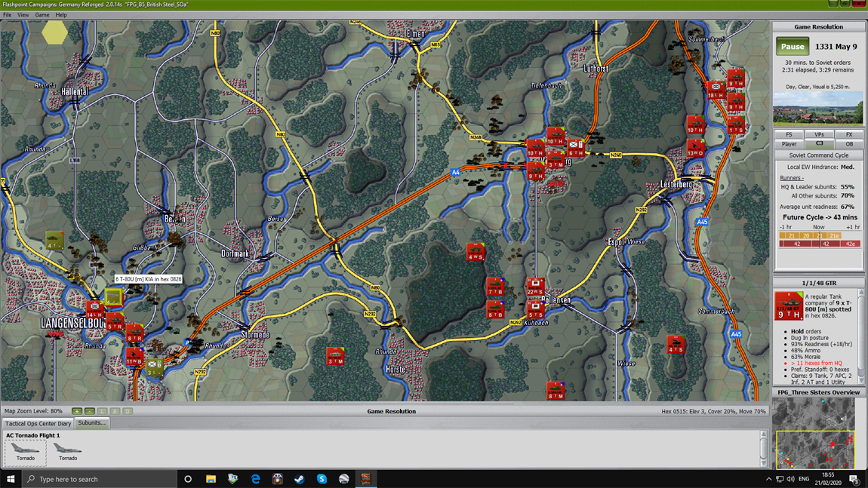Select the 5 T R unit counter
868x488 pixels.
[x=115, y=321]
